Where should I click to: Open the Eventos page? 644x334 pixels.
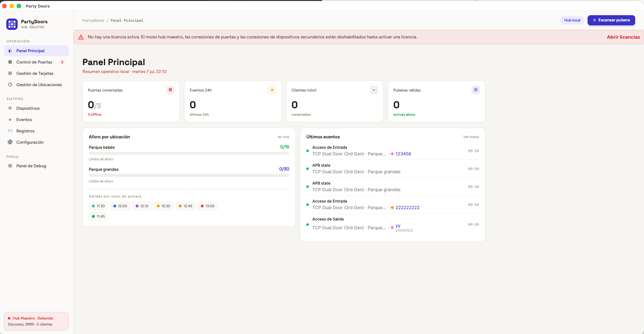tap(37, 120)
